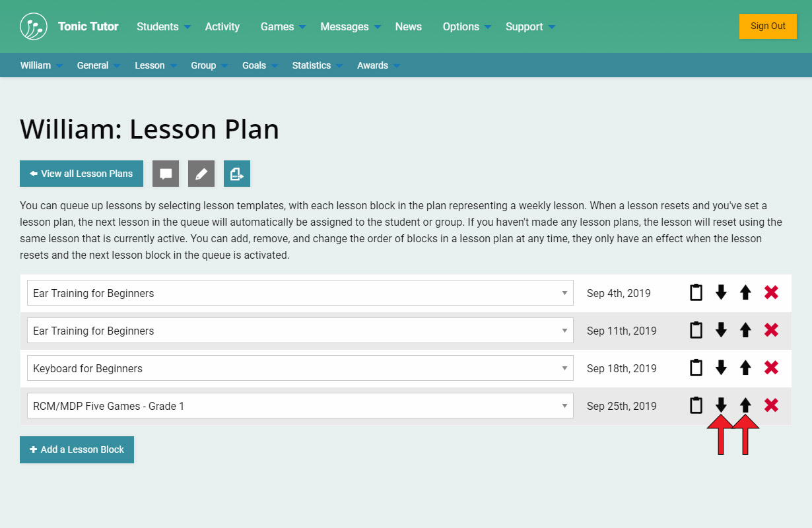Click clipboard icon for Keyboard for Beginners

696,368
